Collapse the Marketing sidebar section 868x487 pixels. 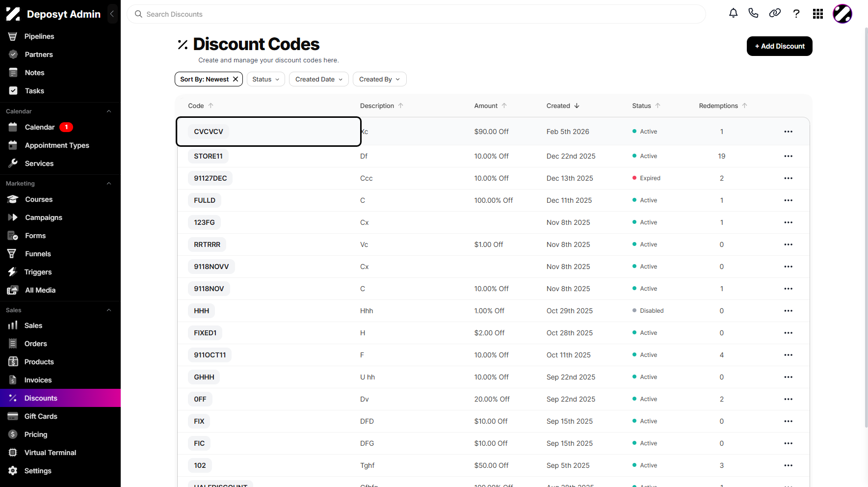pyautogui.click(x=109, y=184)
